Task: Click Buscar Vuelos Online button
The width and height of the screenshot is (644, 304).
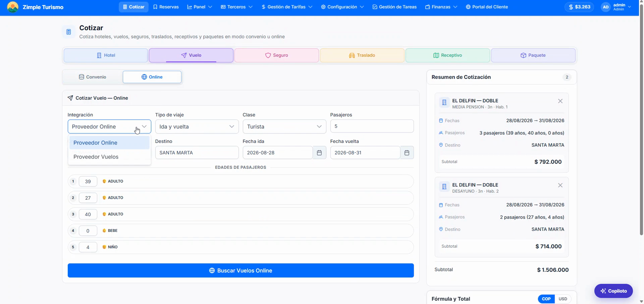Action: pyautogui.click(x=241, y=271)
